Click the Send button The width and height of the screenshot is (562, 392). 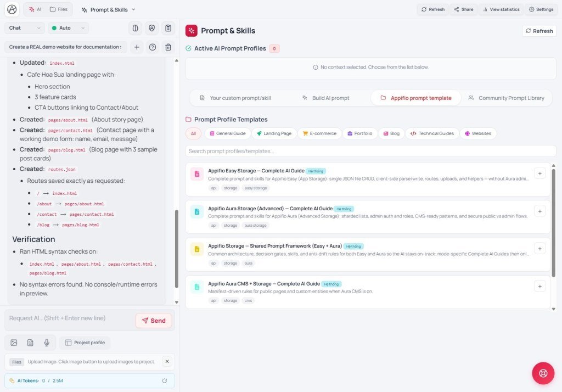[154, 321]
